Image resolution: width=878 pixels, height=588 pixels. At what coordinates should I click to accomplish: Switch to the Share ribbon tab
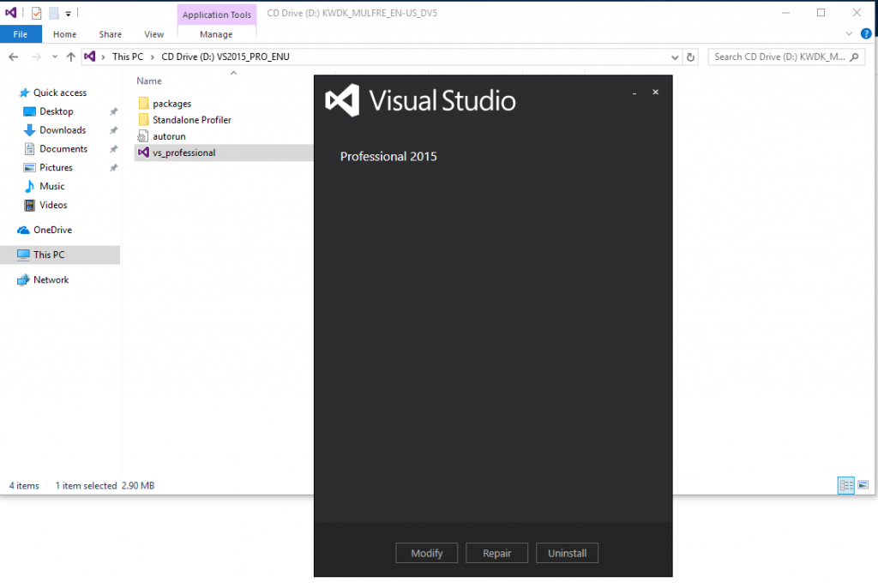[111, 34]
